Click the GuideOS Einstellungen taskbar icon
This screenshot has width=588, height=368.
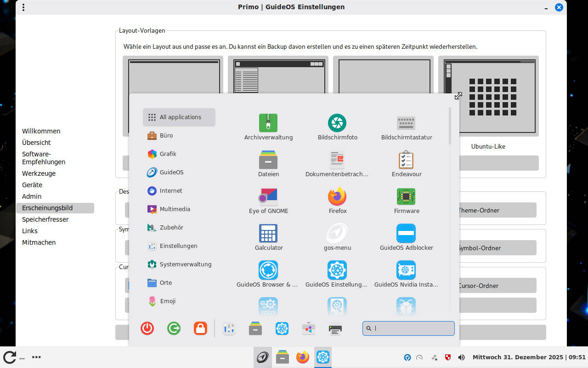pos(323,357)
